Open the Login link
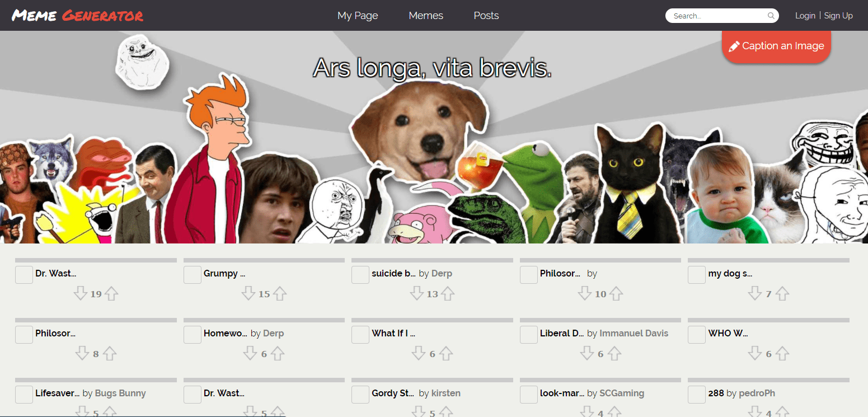Viewport: 868px width, 417px height. 805,16
